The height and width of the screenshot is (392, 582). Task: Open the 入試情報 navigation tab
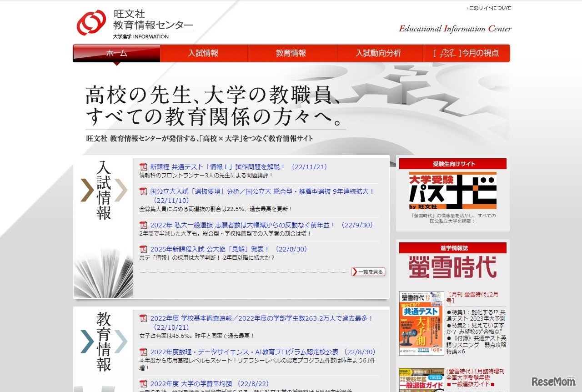coord(203,53)
